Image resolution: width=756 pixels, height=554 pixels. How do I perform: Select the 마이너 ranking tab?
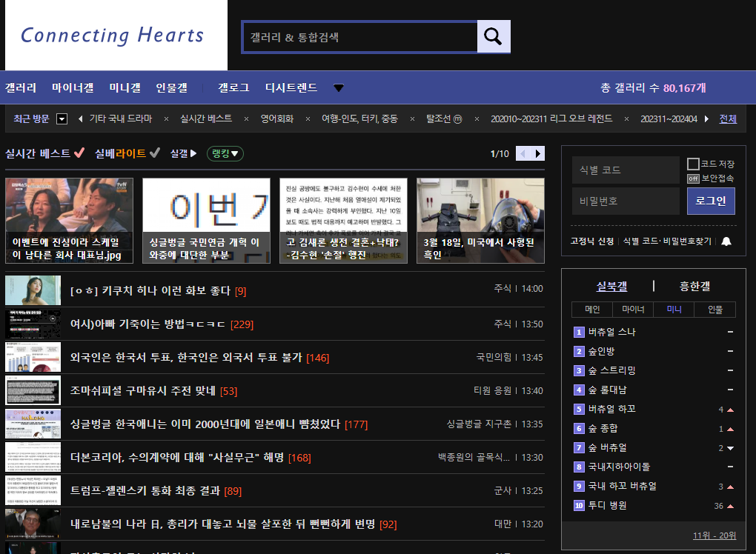pyautogui.click(x=633, y=310)
